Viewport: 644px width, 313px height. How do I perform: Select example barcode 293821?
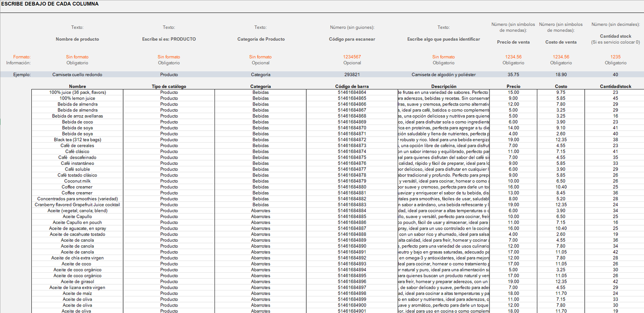coord(352,75)
